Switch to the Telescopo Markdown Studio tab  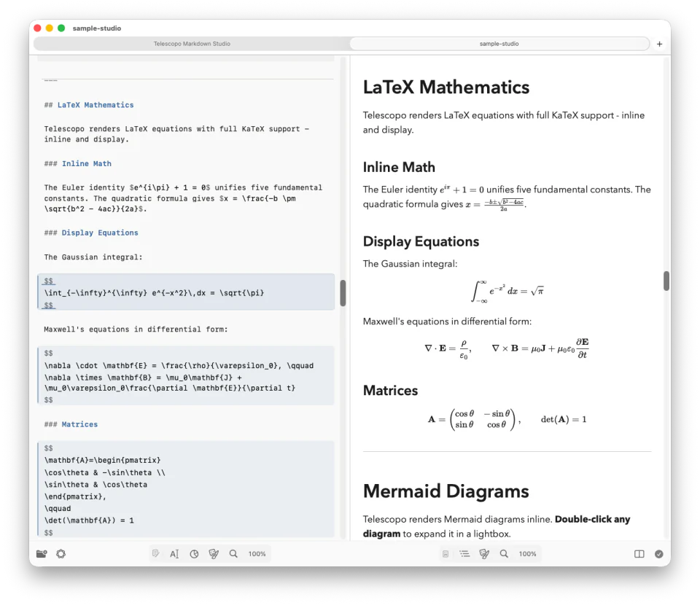[x=192, y=44]
